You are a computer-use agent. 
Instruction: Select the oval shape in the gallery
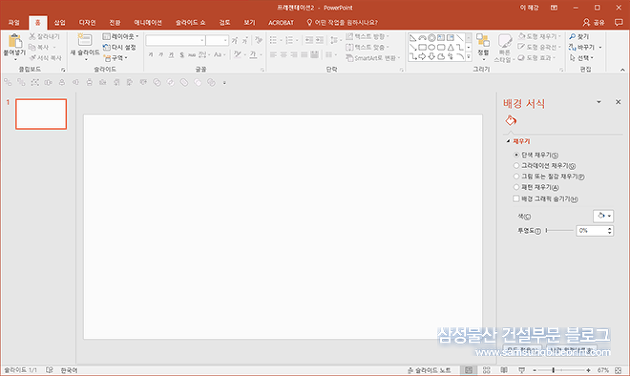[x=432, y=47]
